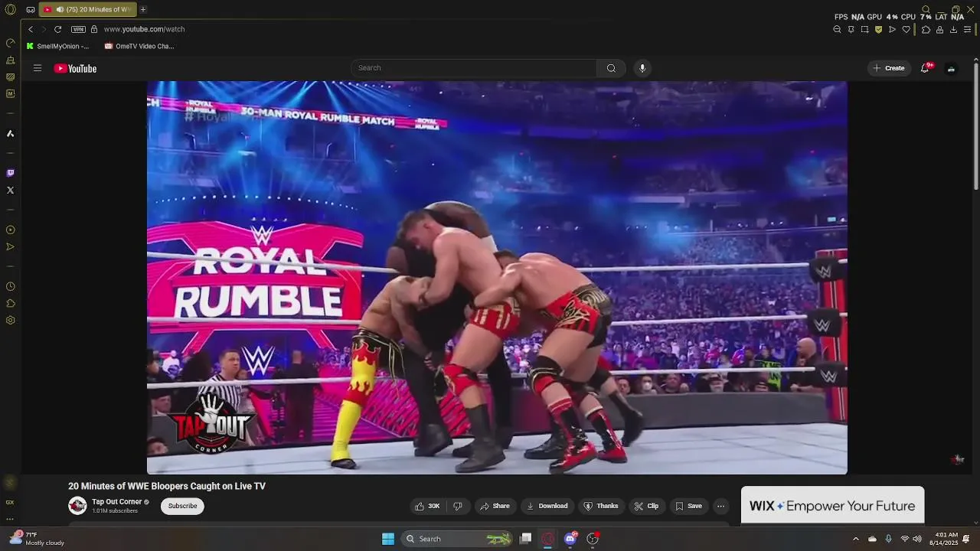Open X (Twitter) panel in sidebar
The height and width of the screenshot is (551, 980).
tap(11, 190)
